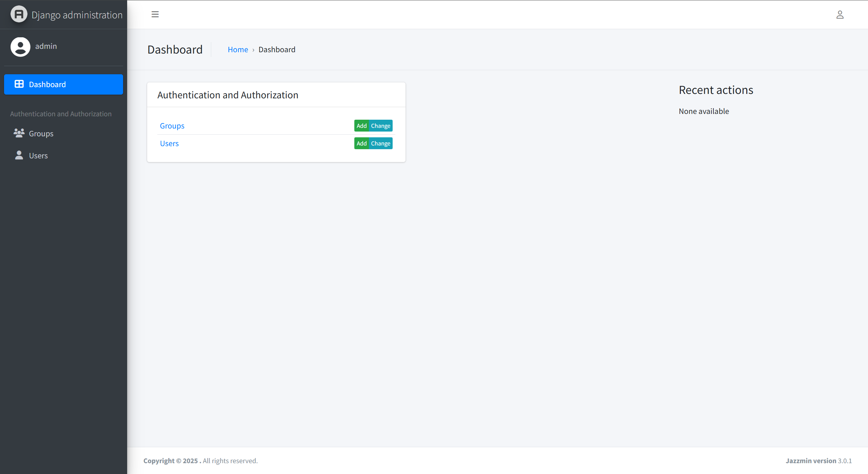Image resolution: width=868 pixels, height=474 pixels.
Task: Open the Groups link in the Authentication card
Action: (172, 126)
